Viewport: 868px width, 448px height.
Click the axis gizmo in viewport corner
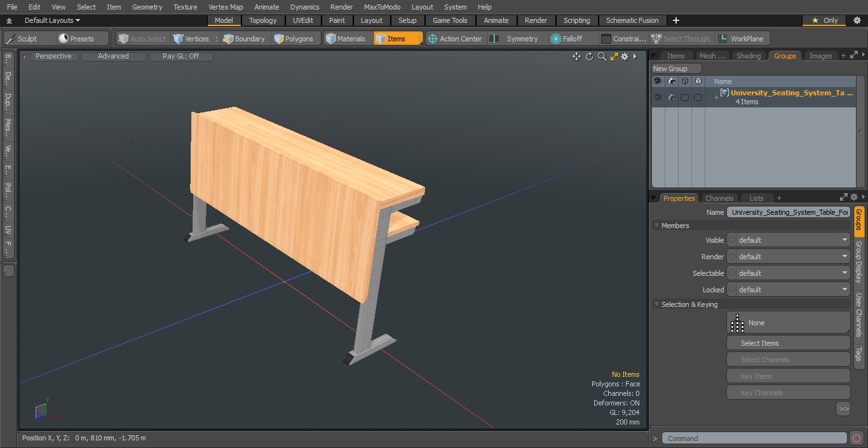click(46, 410)
